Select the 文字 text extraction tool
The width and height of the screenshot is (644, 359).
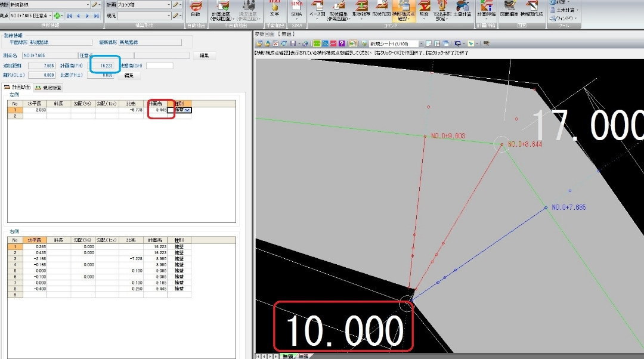(x=274, y=9)
